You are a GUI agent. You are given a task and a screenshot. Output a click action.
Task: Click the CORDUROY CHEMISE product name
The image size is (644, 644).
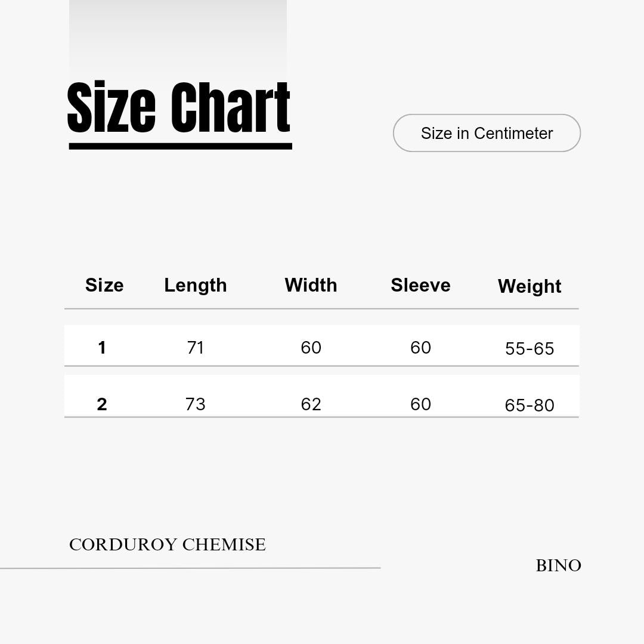[x=168, y=544]
